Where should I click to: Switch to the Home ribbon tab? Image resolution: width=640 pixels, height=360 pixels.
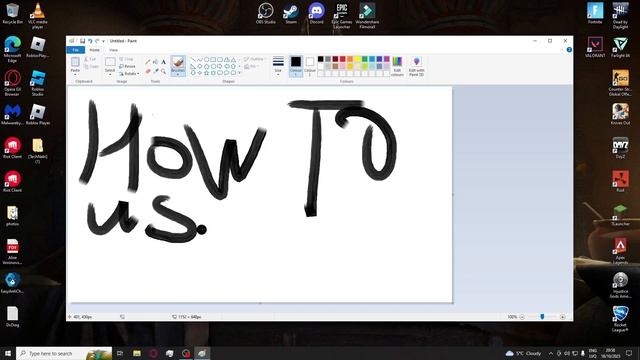point(95,50)
